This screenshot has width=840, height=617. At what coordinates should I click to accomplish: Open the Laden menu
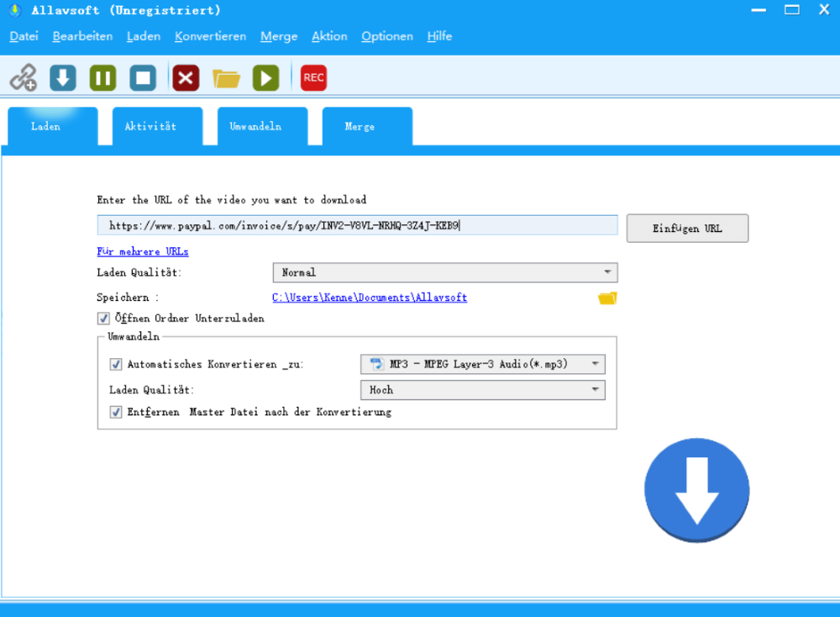pyautogui.click(x=144, y=36)
